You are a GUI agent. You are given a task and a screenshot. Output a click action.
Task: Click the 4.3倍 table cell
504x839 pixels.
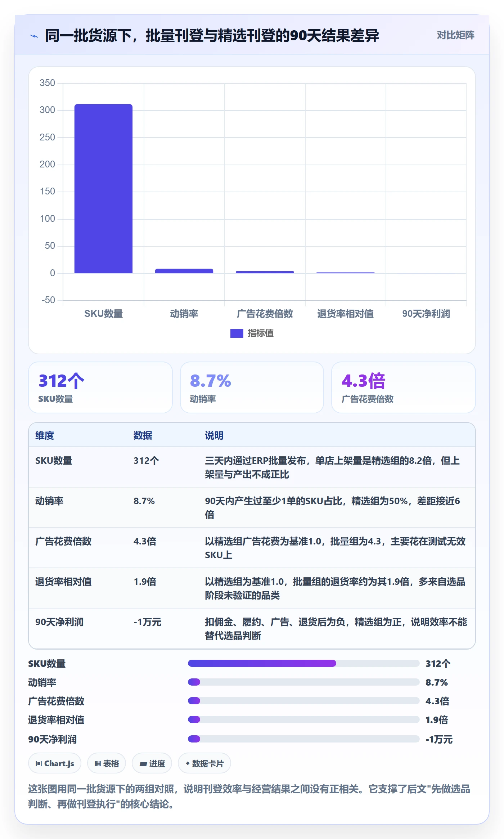click(x=145, y=541)
